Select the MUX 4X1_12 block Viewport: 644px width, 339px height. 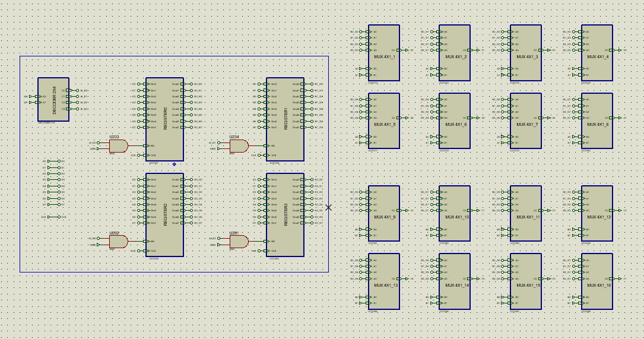click(597, 213)
